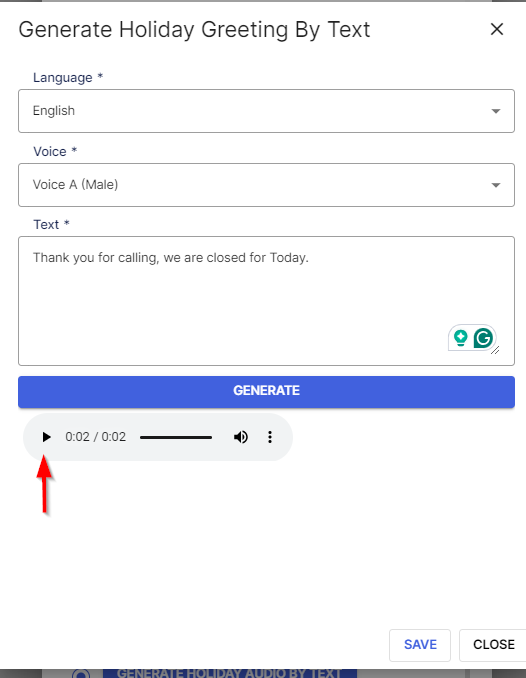Image resolution: width=526 pixels, height=678 pixels.
Task: Open the English language selection field
Action: tap(266, 111)
